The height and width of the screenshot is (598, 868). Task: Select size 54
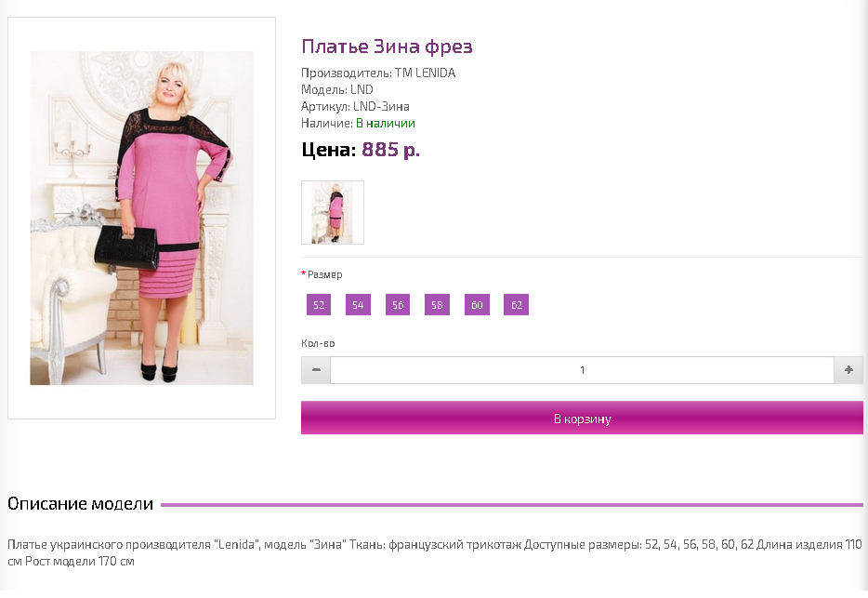358,305
